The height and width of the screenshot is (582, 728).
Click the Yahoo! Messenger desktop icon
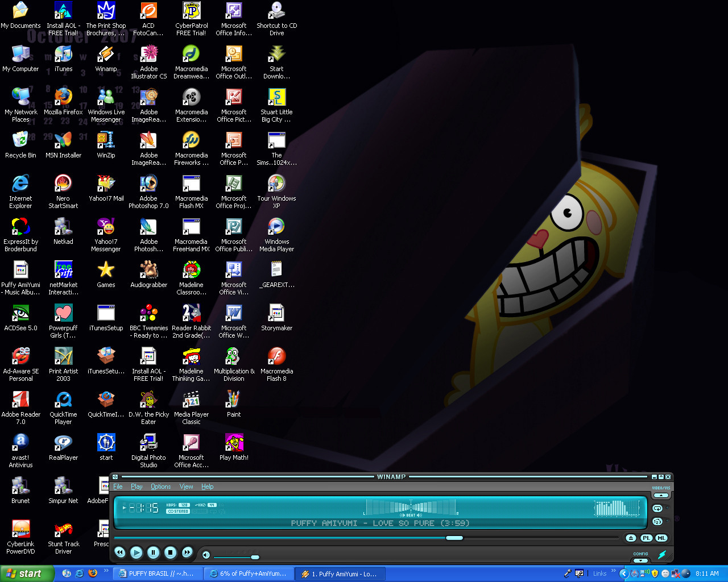[x=106, y=235]
